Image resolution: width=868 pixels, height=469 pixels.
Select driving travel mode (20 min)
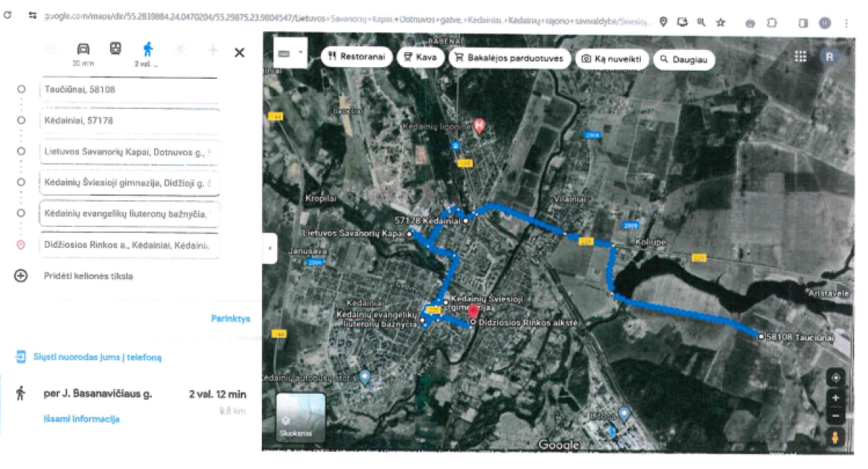(x=83, y=53)
